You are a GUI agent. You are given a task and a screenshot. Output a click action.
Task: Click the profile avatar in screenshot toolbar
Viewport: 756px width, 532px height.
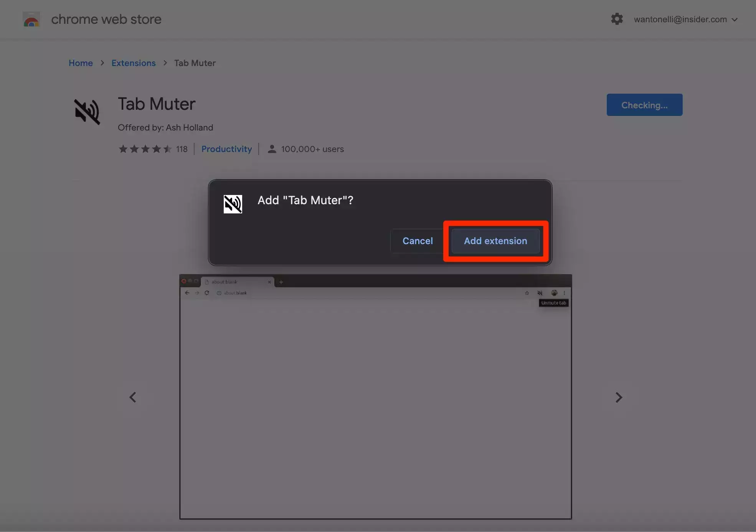[x=554, y=293]
